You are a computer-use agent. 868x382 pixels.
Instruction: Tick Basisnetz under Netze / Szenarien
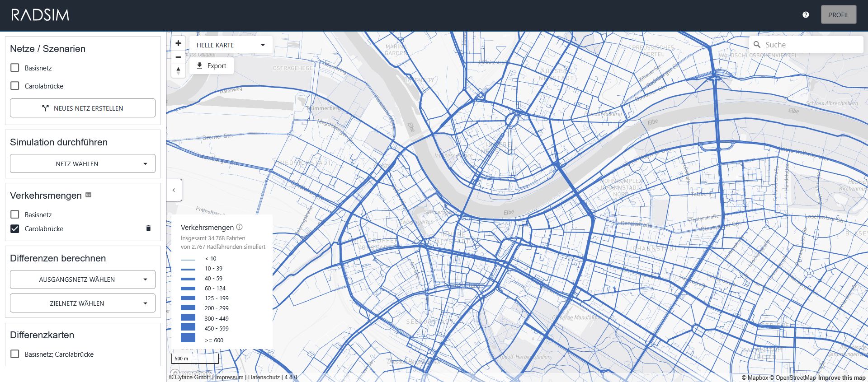15,68
